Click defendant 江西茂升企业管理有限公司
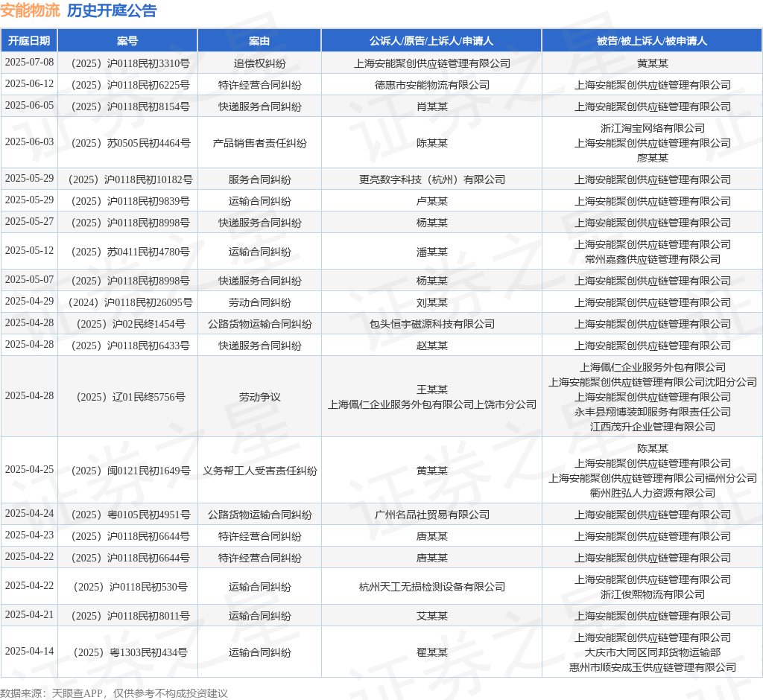The image size is (763, 700). (652, 427)
